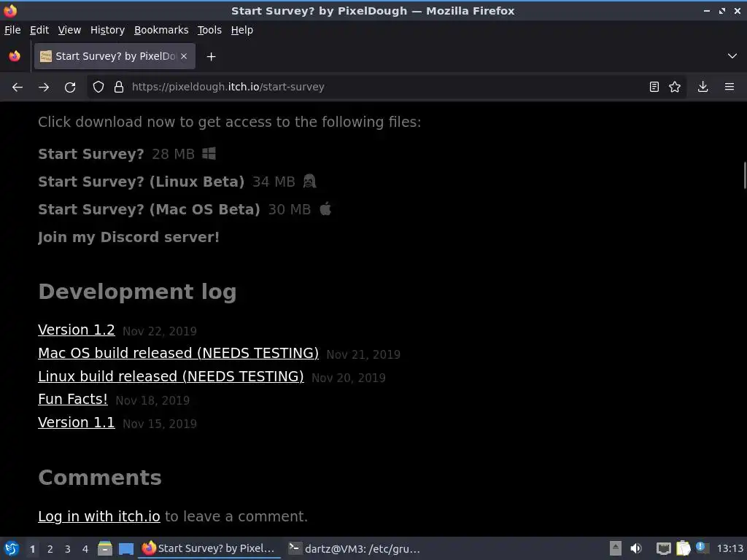Toggle reader view icon
747x560 pixels.
(654, 87)
